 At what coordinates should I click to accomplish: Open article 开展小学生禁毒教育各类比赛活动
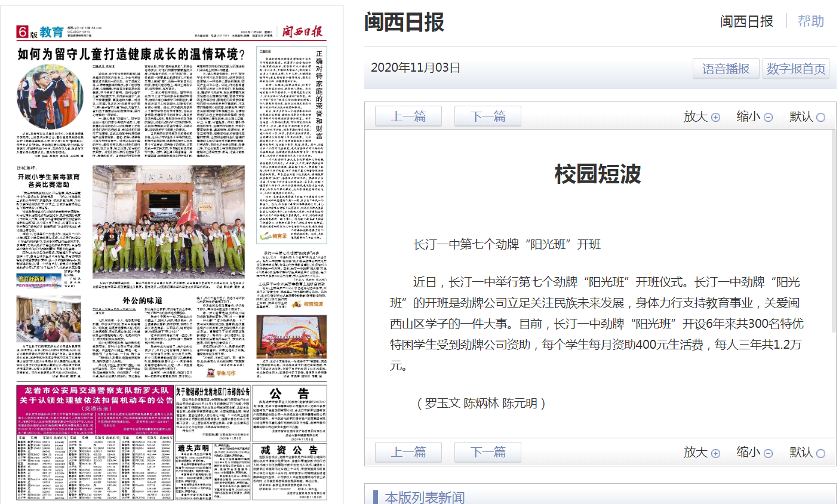click(x=48, y=181)
